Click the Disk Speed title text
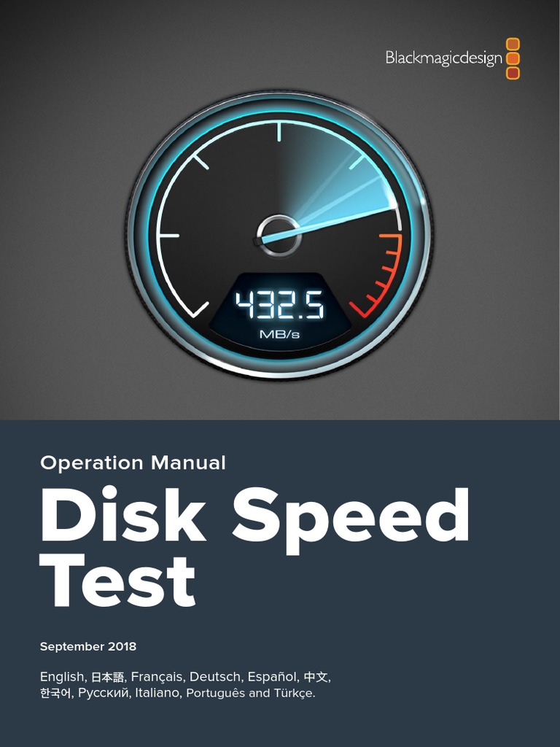Viewport: 560px width, 747px height. 254,516
